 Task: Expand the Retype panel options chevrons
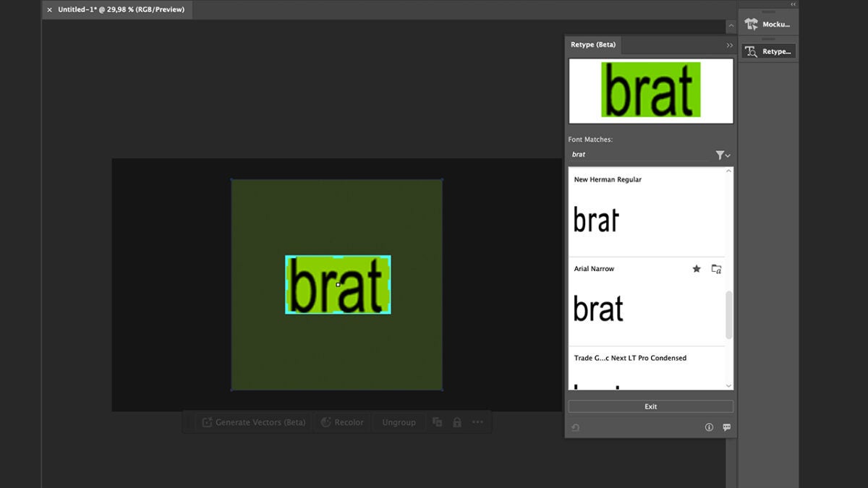click(729, 45)
